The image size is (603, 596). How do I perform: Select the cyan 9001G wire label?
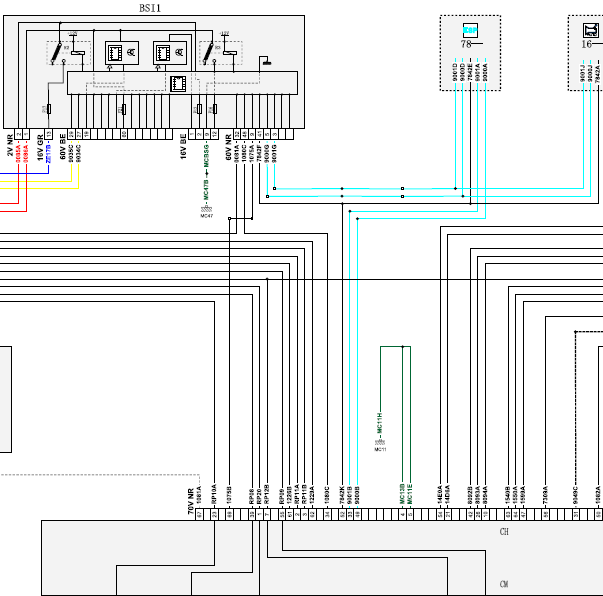tap(275, 153)
